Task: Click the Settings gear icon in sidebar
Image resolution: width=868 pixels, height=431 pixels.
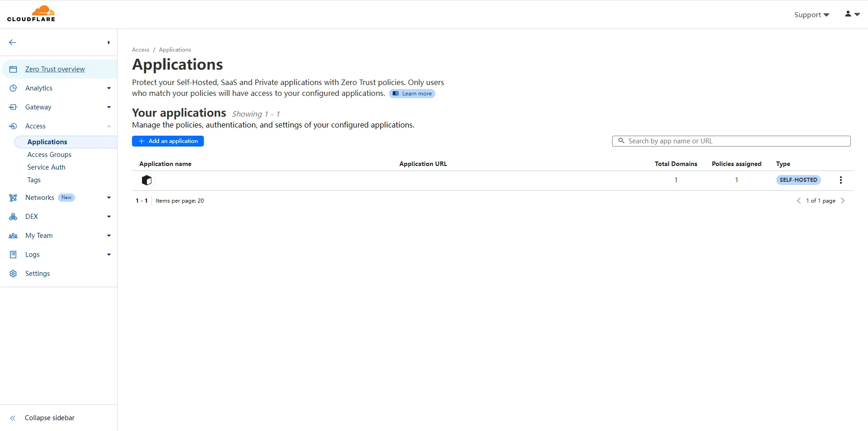Action: pos(13,274)
